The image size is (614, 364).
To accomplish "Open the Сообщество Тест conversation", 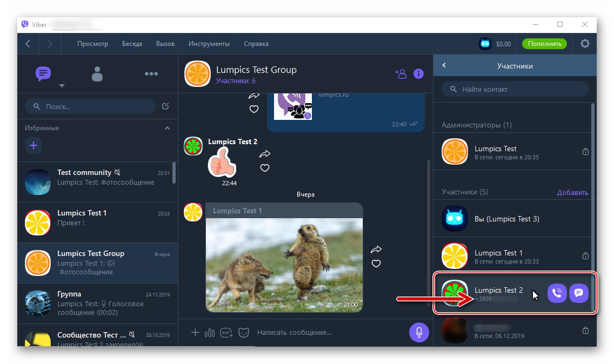I will click(97, 335).
